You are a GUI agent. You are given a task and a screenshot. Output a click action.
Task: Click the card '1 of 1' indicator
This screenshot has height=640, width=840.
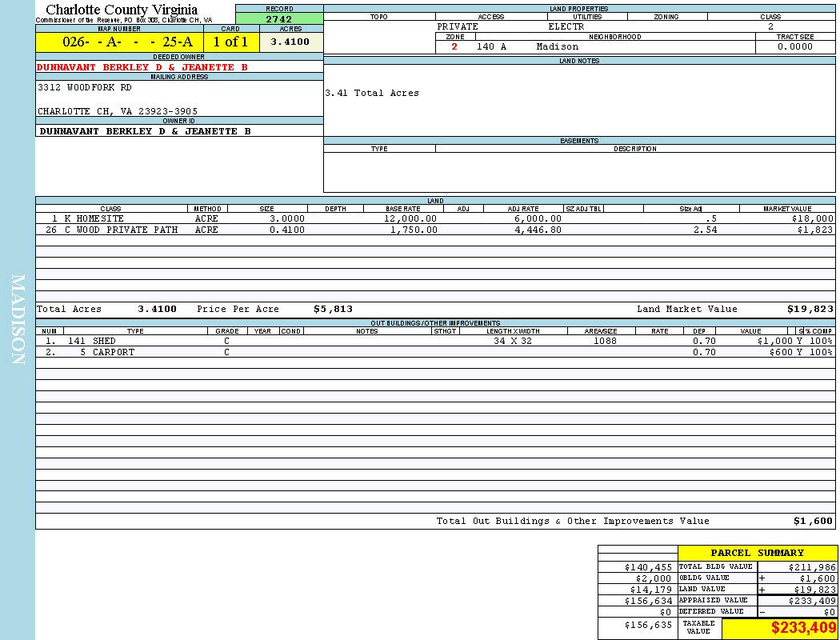coord(230,42)
